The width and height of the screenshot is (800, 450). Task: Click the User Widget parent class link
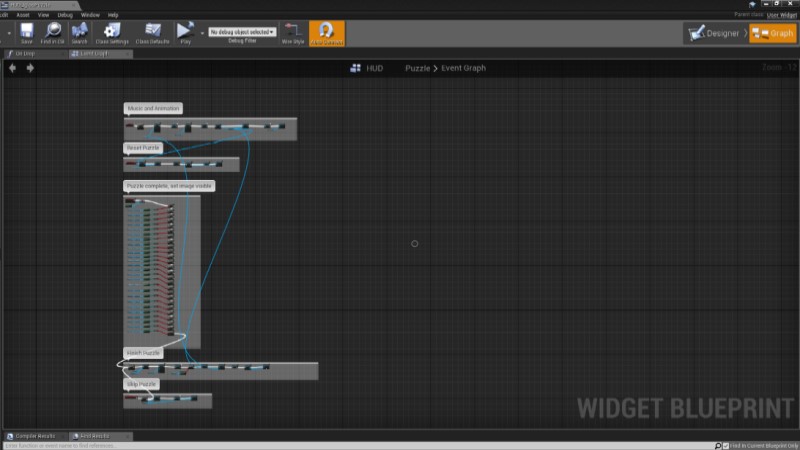(781, 15)
